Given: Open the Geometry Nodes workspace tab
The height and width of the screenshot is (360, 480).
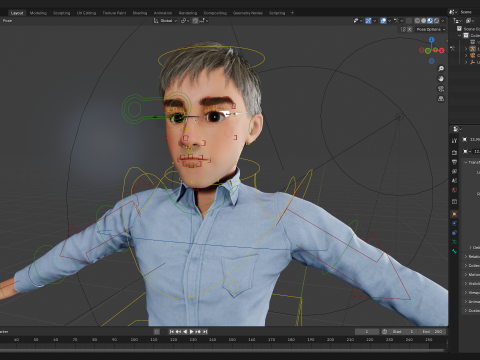Looking at the screenshot, I should [x=248, y=13].
